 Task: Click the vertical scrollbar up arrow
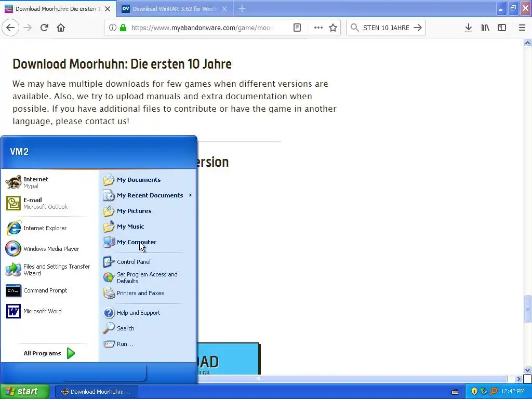pyautogui.click(x=527, y=43)
